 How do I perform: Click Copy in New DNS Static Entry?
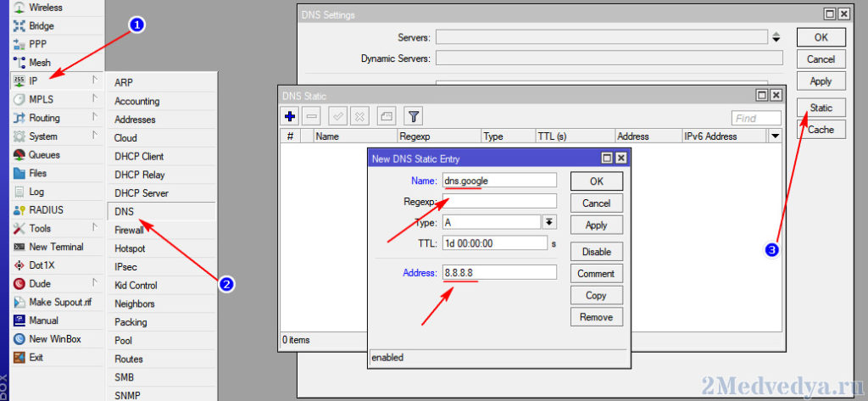pos(597,295)
